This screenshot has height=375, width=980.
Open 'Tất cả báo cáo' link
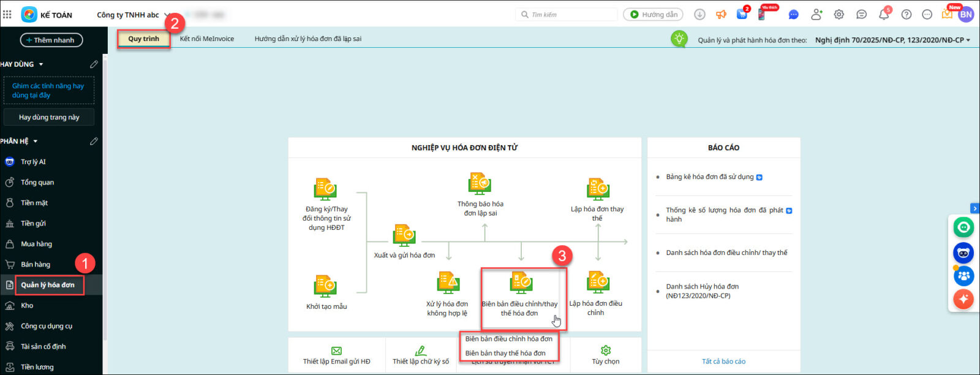click(723, 362)
